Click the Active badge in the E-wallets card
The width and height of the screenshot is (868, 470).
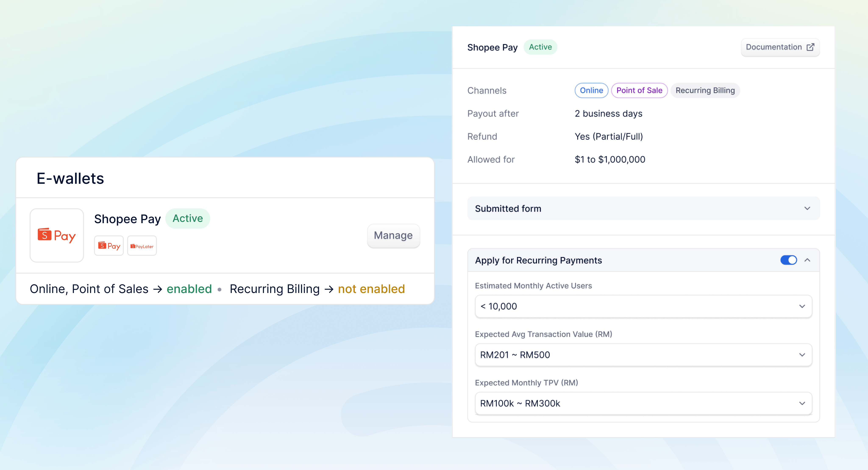pyautogui.click(x=188, y=218)
